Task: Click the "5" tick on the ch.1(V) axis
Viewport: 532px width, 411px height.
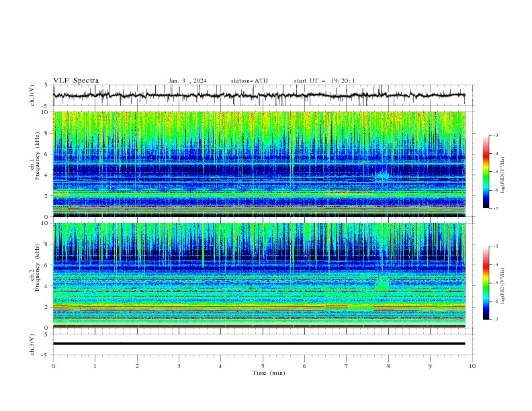Action: pyautogui.click(x=46, y=85)
